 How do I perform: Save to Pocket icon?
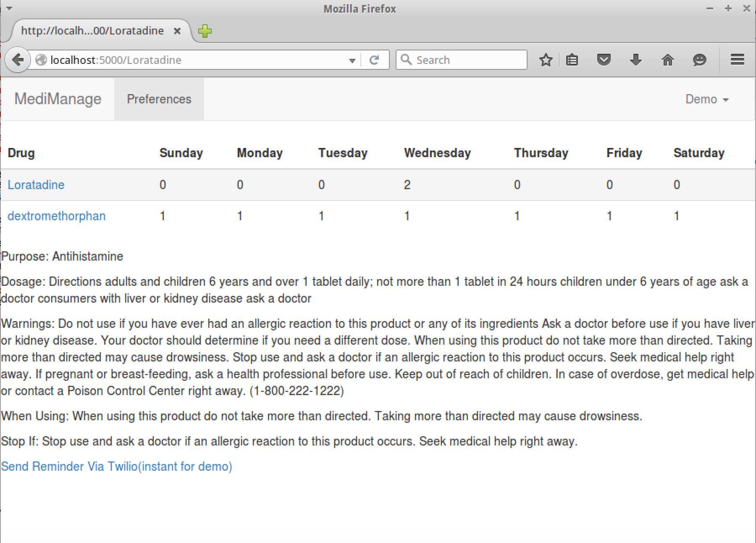(604, 60)
